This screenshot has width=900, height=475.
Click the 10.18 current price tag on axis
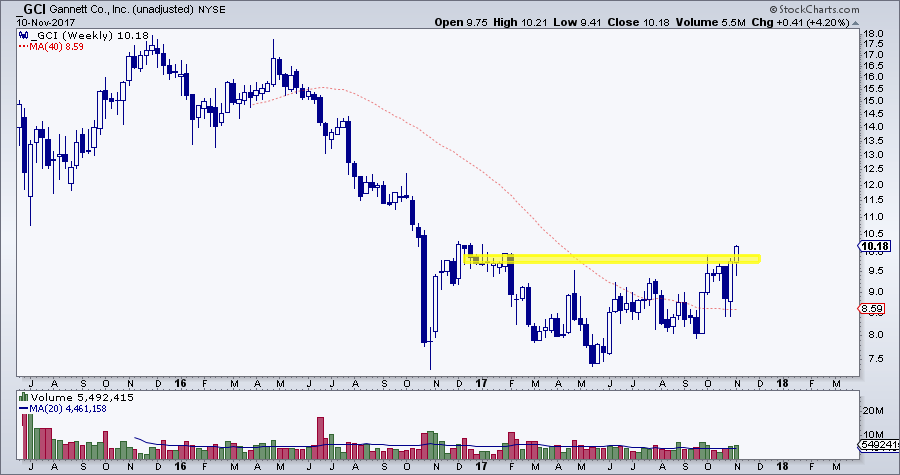[875, 246]
